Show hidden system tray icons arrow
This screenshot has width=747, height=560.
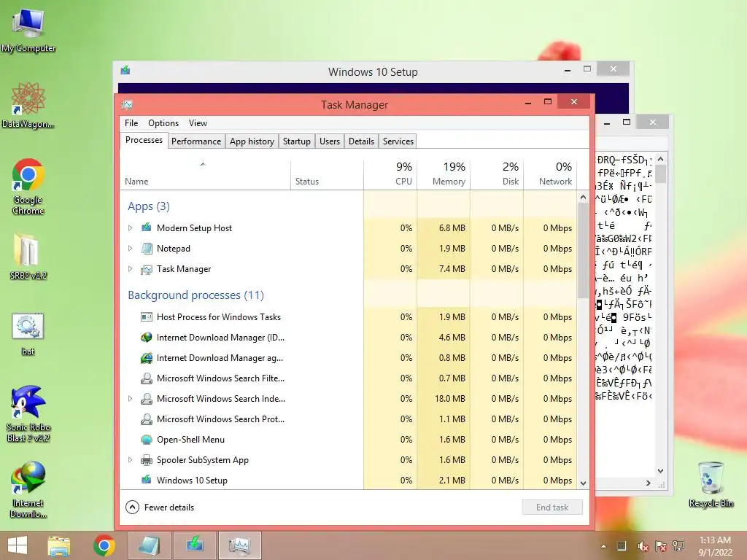coord(603,546)
